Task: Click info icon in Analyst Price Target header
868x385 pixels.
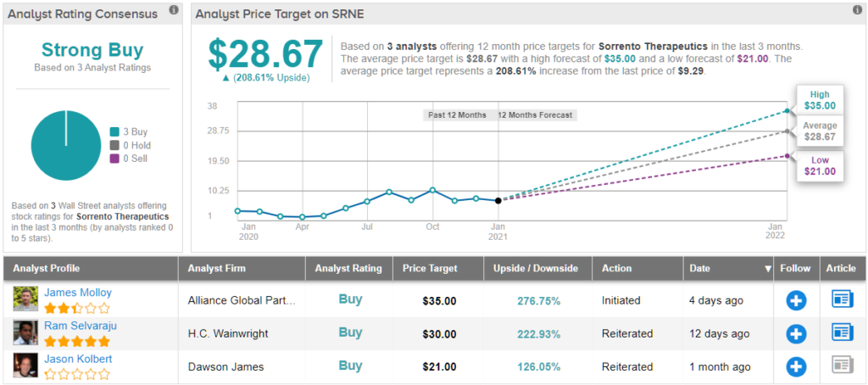Action: point(856,10)
